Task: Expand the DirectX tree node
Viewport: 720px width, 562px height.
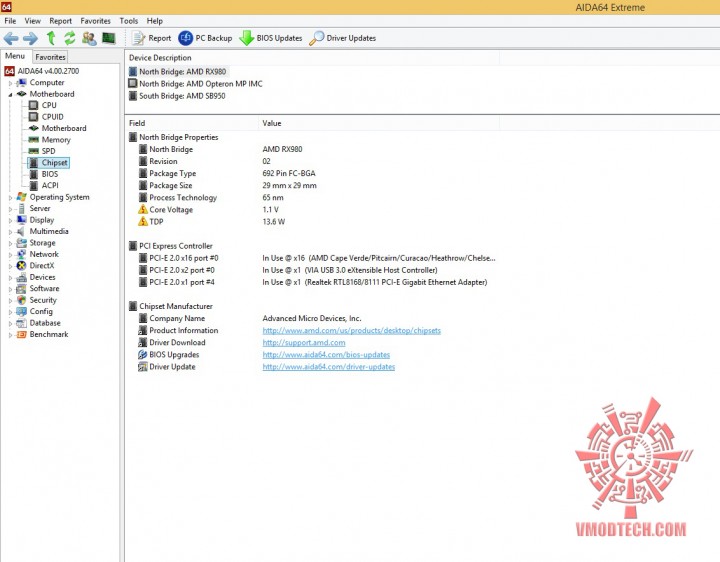Action: tap(10, 267)
